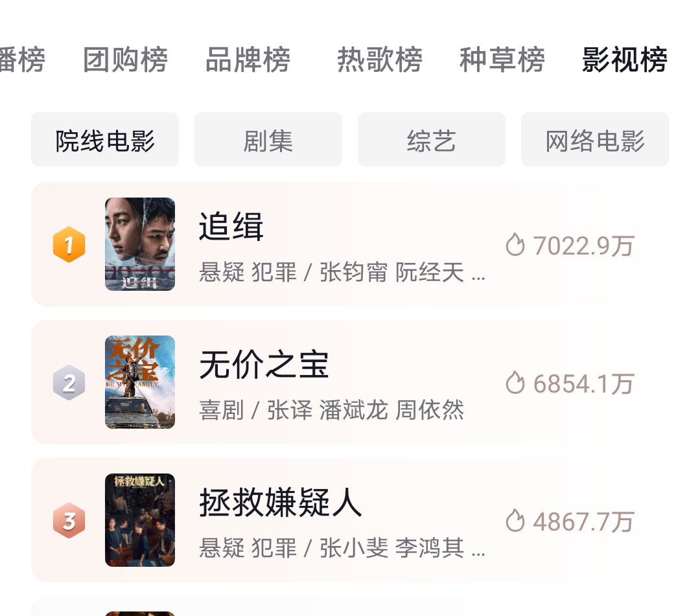700x616 pixels.
Task: Select the 综艺 filter
Action: [x=432, y=140]
